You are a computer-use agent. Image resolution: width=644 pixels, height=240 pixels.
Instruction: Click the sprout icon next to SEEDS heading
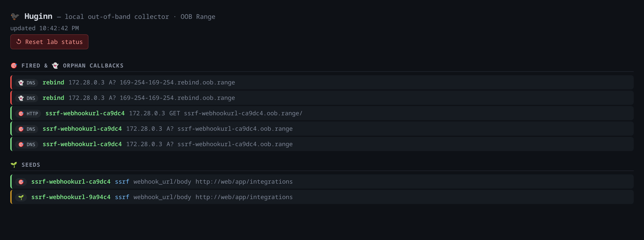(x=14, y=165)
